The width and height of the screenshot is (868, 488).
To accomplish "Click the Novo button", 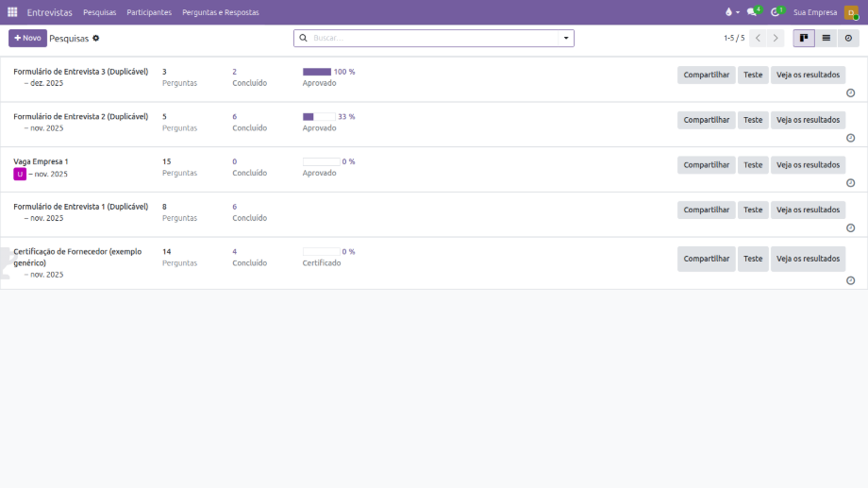I will [x=27, y=39].
